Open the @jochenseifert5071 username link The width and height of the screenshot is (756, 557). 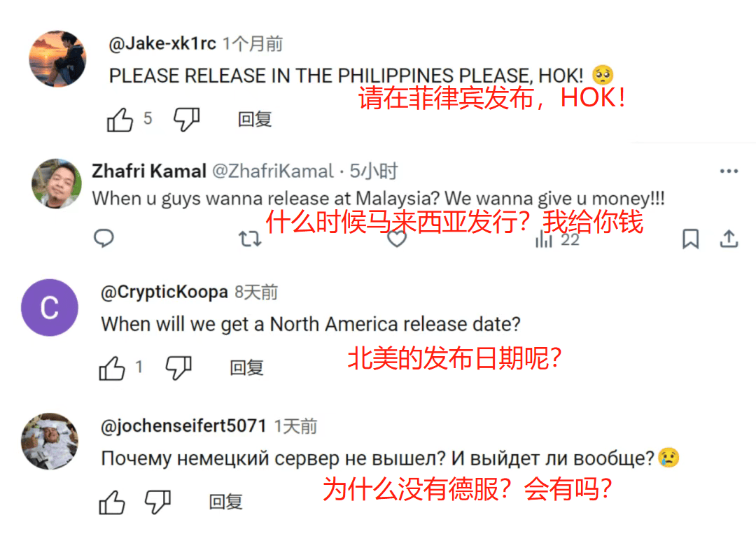coord(183,426)
